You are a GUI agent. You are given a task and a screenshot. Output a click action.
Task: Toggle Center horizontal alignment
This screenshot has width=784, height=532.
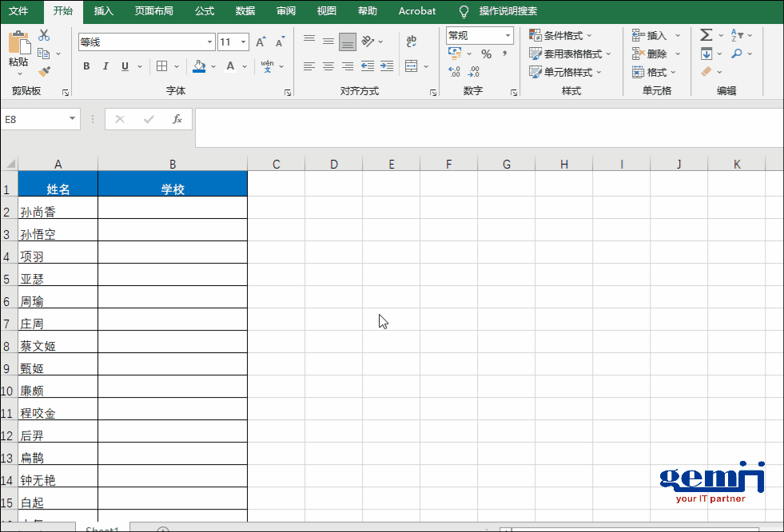(328, 66)
